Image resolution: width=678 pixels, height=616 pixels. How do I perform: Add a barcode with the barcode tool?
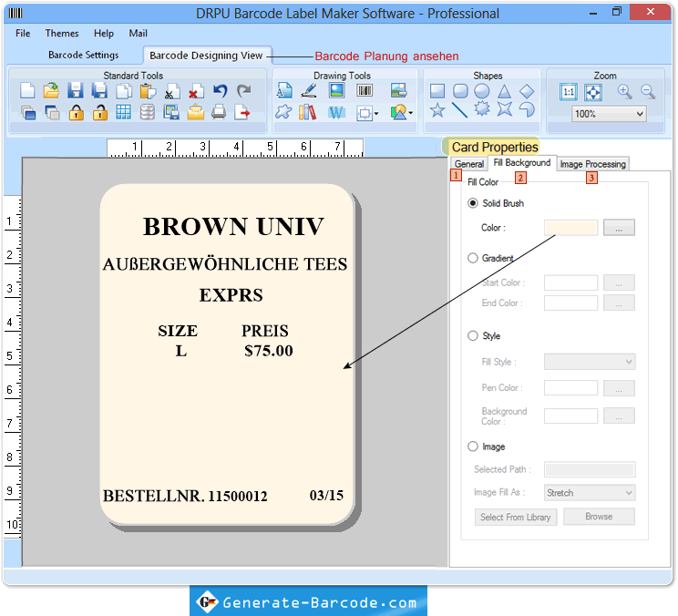(x=365, y=90)
